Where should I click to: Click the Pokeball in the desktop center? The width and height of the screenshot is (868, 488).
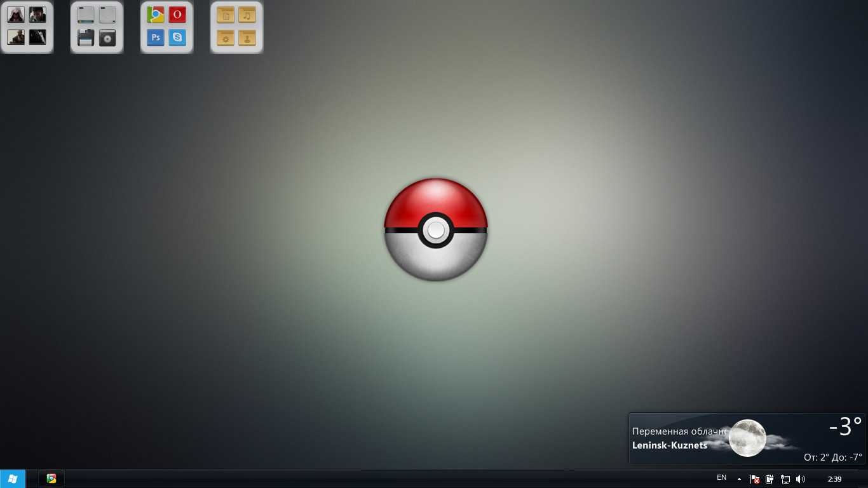[x=436, y=229]
